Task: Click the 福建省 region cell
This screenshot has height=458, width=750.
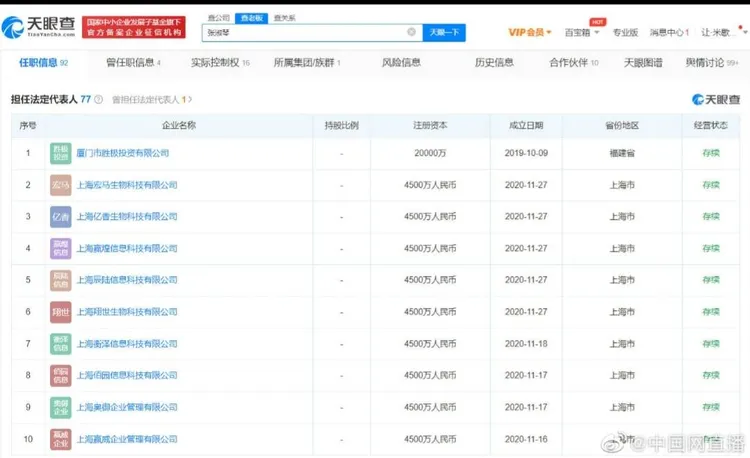Action: [x=622, y=153]
